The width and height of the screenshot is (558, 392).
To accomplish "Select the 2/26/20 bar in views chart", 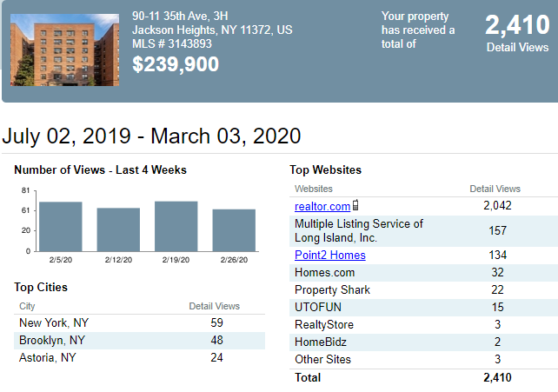I will [x=234, y=230].
